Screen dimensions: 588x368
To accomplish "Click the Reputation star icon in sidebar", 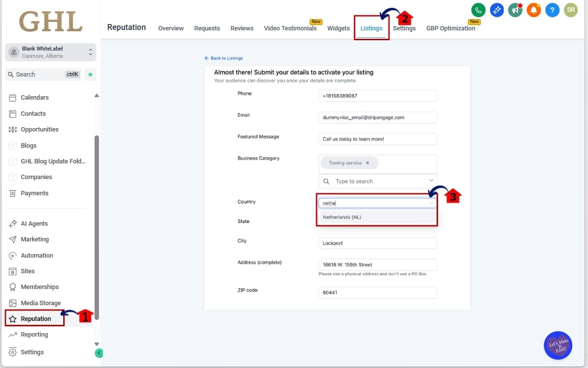I will coord(14,318).
